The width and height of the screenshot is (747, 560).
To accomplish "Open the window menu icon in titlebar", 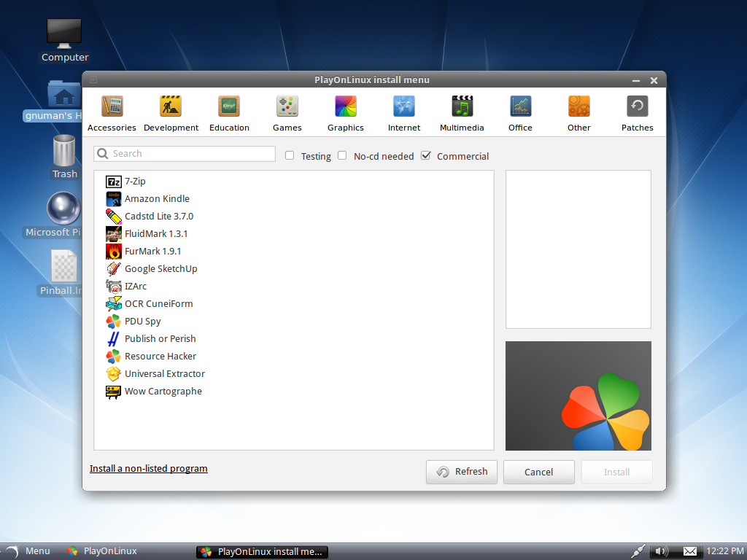I will [x=93, y=80].
